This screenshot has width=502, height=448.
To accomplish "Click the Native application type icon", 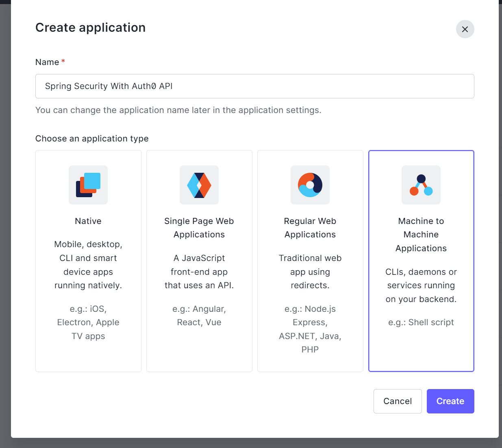I will pos(88,185).
